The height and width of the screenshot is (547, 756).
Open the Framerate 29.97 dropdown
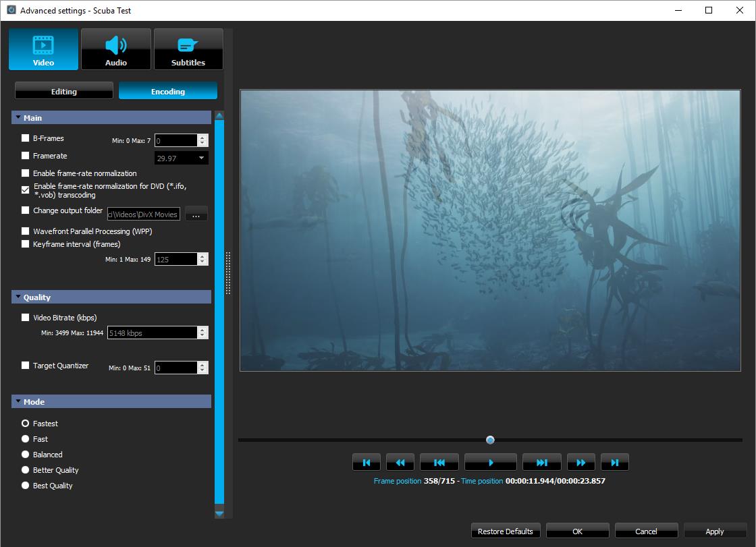(182, 159)
